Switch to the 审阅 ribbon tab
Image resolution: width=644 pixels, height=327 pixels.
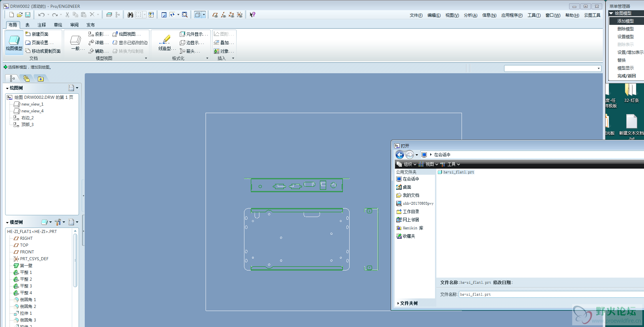pyautogui.click(x=74, y=25)
